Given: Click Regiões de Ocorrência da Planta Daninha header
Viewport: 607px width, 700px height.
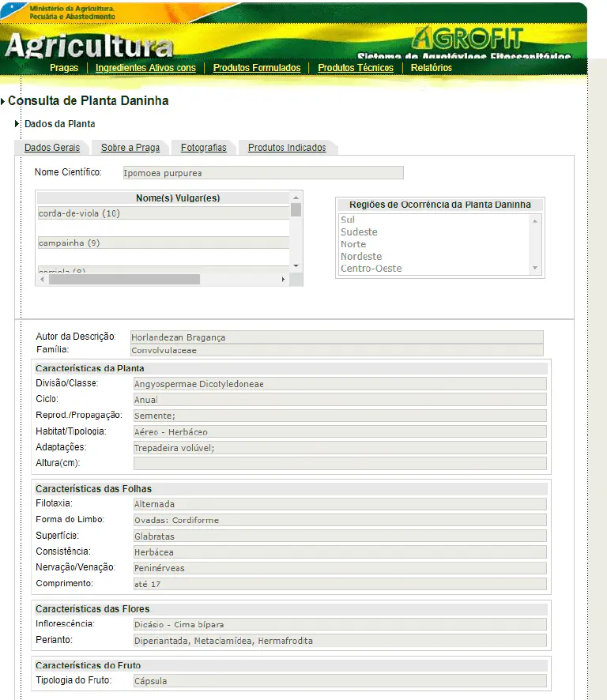Looking at the screenshot, I should pyautogui.click(x=440, y=205).
